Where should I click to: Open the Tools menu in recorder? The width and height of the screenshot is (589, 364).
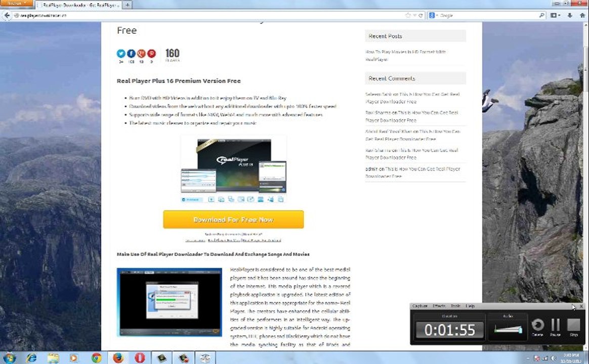coord(455,306)
